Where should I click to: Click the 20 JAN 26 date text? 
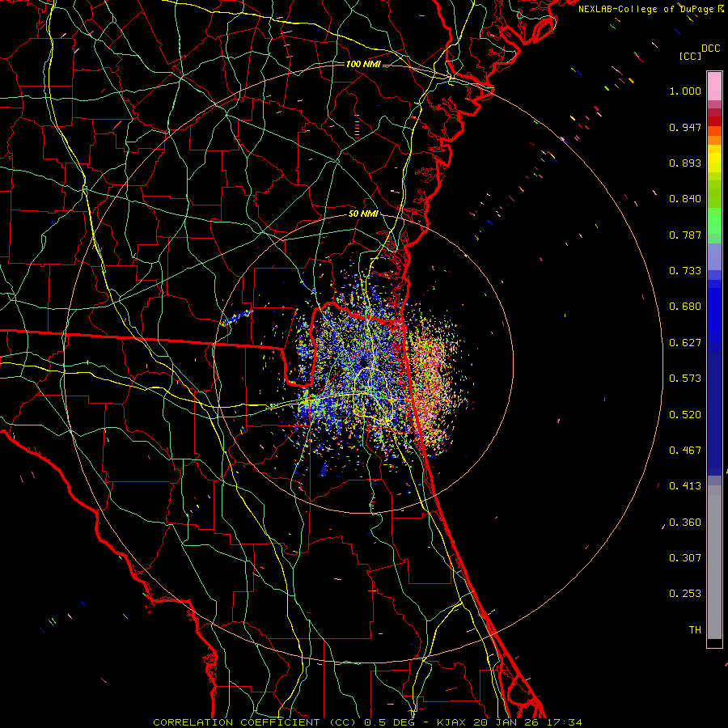click(506, 722)
